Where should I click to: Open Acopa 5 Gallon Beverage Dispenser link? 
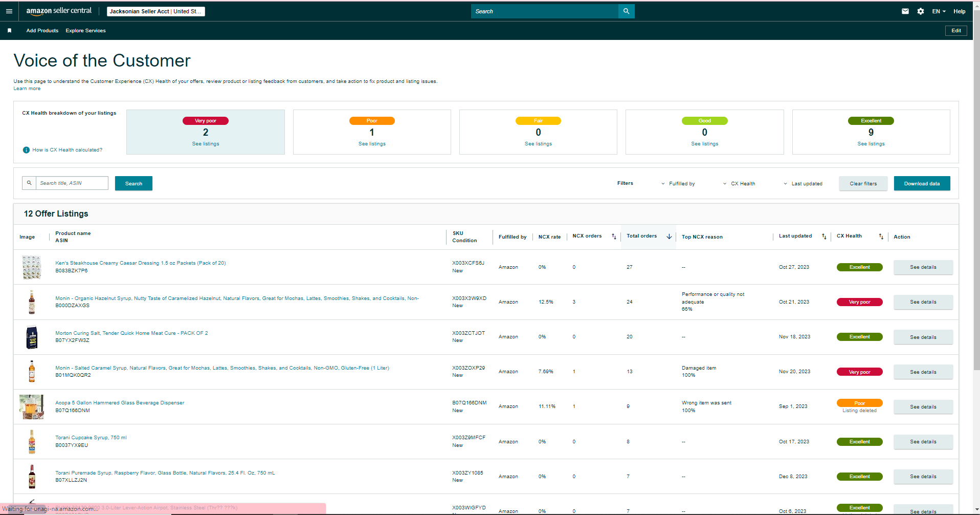[120, 403]
